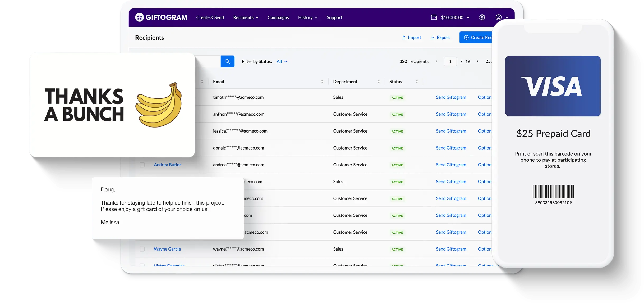This screenshot has height=303, width=644.
Task: Sort by the Status column arrows
Action: pos(416,82)
